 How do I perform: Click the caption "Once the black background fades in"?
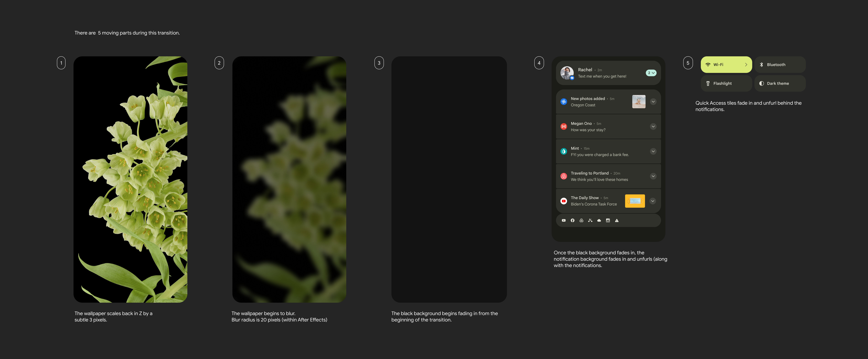click(x=610, y=259)
